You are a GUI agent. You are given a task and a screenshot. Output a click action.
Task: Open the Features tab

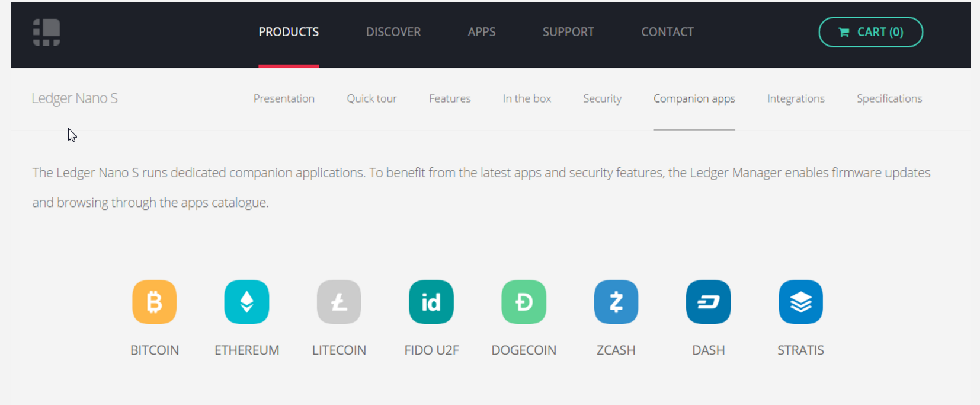[450, 98]
